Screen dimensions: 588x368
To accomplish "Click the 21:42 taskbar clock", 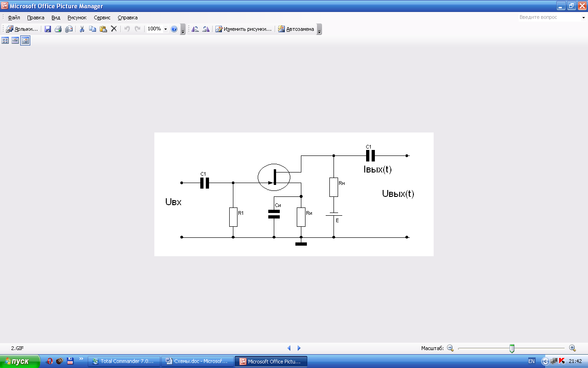I will pos(575,361).
